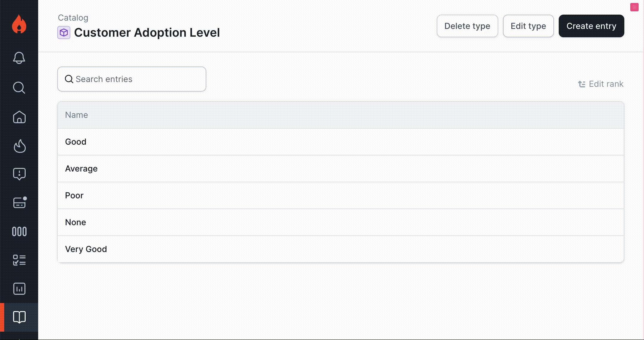644x340 pixels.
Task: Click the Edit type button
Action: point(528,26)
